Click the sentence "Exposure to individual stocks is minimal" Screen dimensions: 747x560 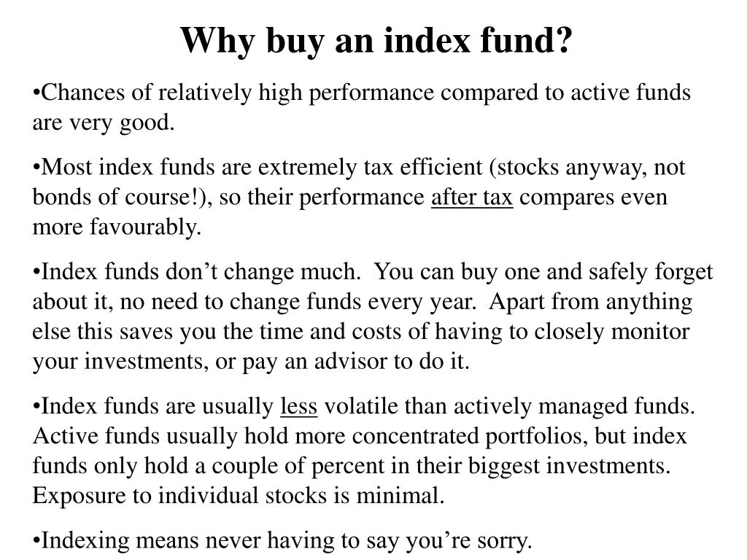point(239,496)
